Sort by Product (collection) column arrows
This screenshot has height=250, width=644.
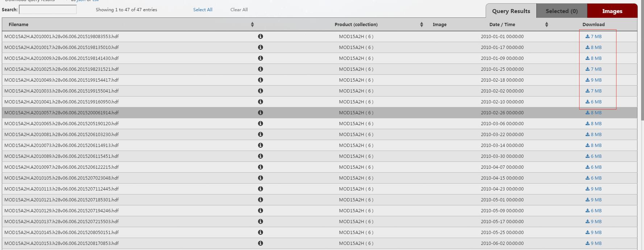pyautogui.click(x=421, y=24)
